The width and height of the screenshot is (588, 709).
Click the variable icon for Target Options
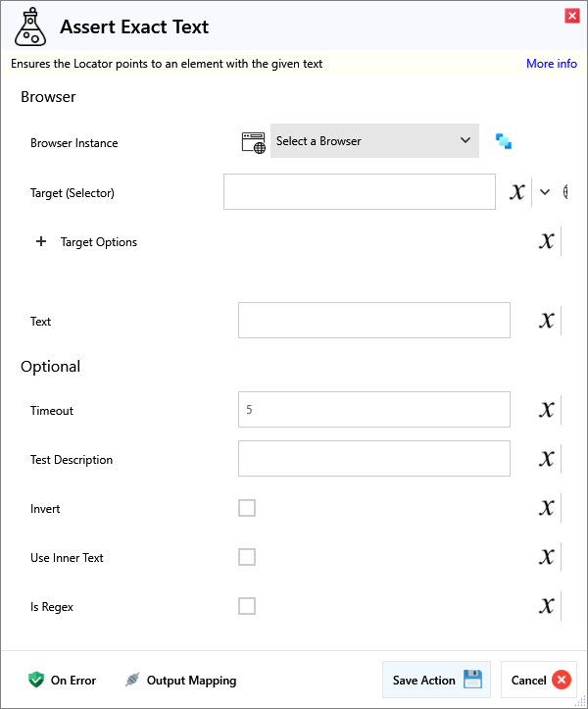point(547,241)
